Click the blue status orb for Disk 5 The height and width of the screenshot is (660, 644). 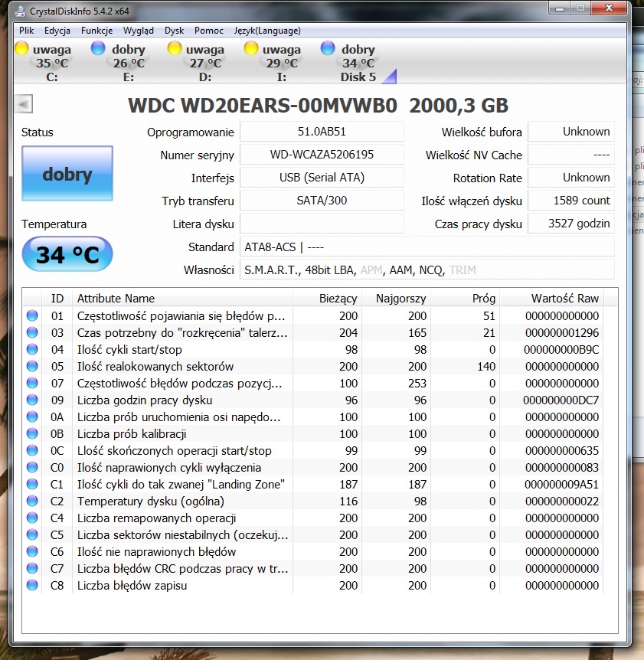pos(328,48)
